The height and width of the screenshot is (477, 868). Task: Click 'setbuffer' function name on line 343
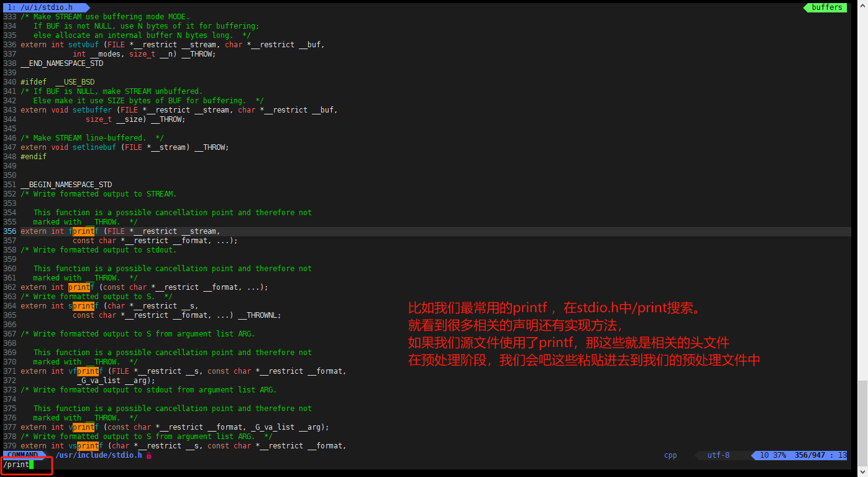[92, 110]
